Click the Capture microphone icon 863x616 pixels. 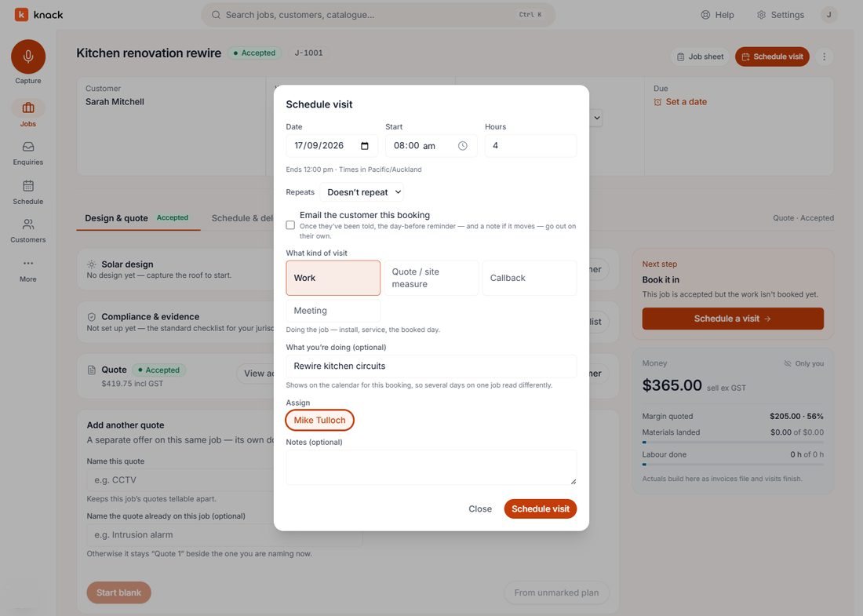tap(28, 56)
